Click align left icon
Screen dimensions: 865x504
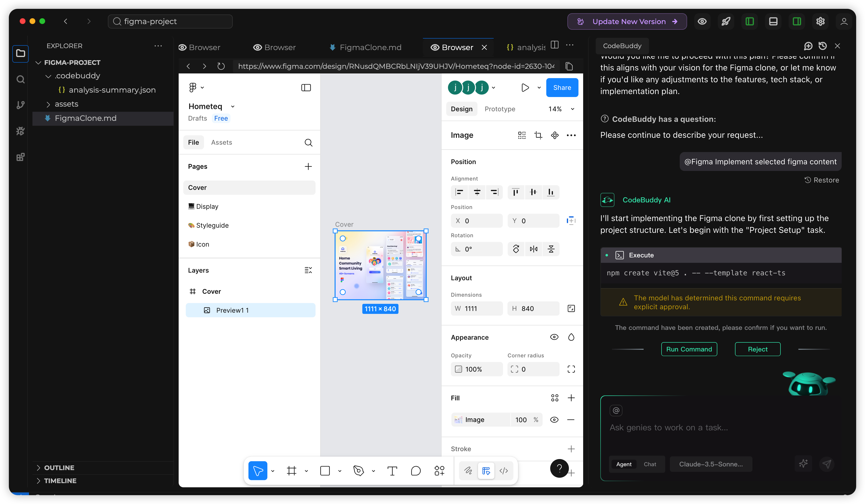coord(459,192)
